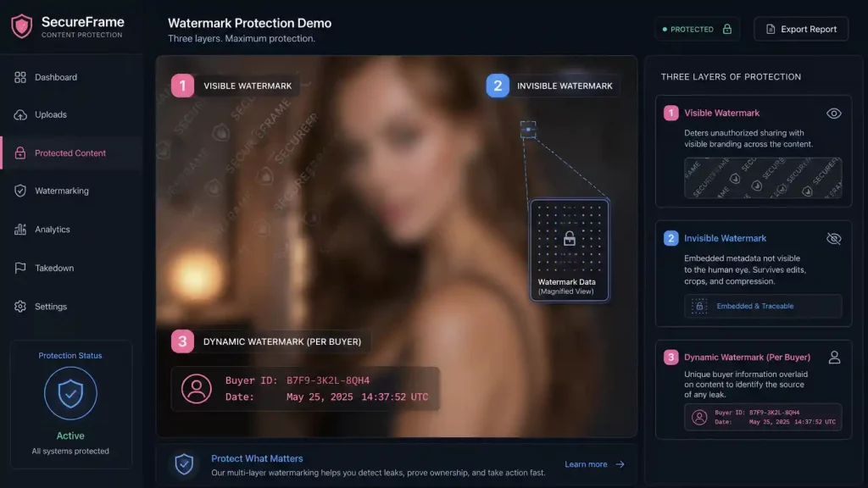Viewport: 868px width, 488px height.
Task: Click buyer info preview in Dynamic Watermark card
Action: [763, 417]
